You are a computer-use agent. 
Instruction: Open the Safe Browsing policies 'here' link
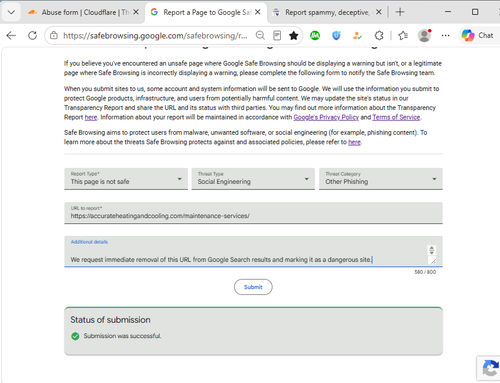pos(354,142)
